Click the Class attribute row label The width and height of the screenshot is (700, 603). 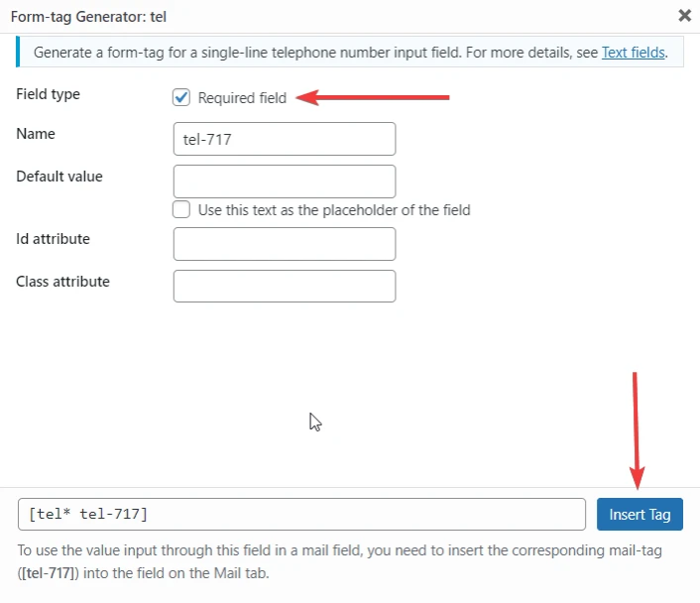pyautogui.click(x=62, y=282)
